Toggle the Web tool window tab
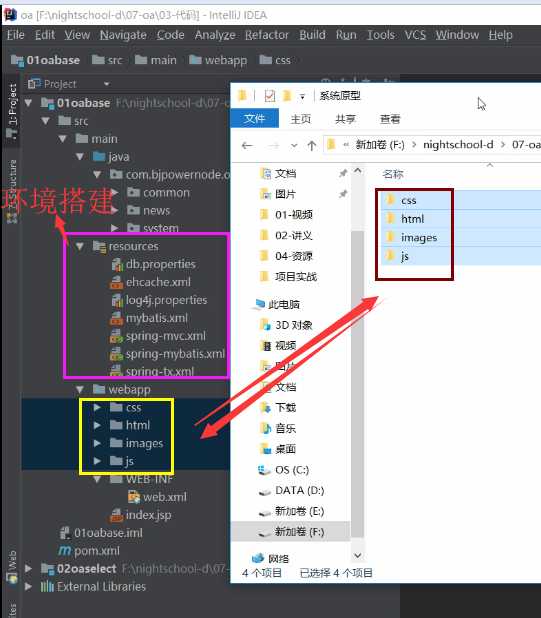The height and width of the screenshot is (618, 541). point(12,566)
